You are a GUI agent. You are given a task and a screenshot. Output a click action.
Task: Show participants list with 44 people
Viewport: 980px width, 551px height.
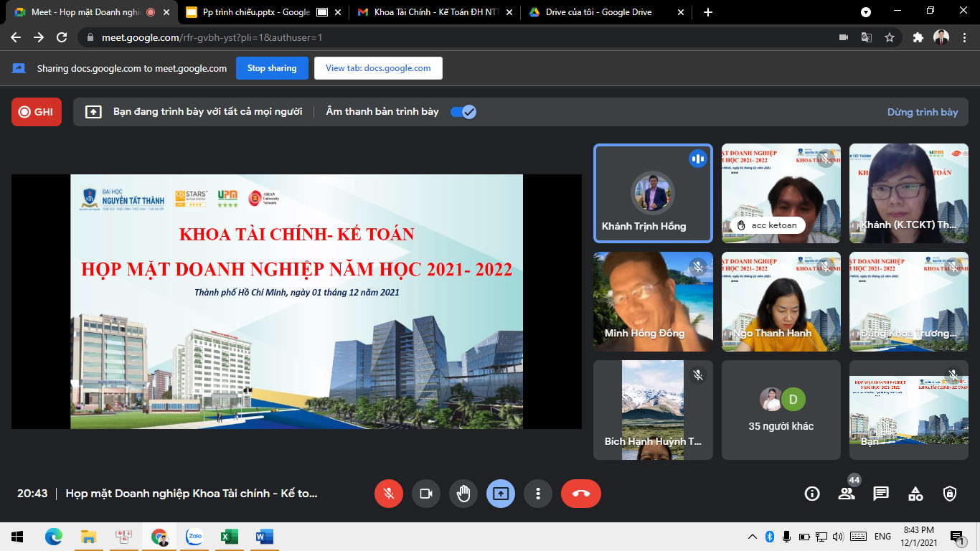pyautogui.click(x=847, y=494)
